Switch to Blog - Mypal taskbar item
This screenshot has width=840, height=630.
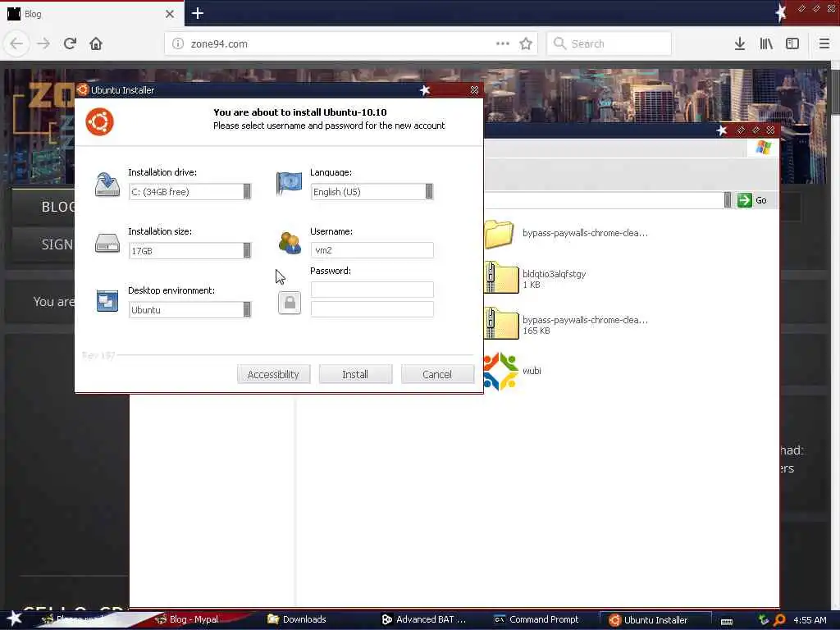coord(188,619)
